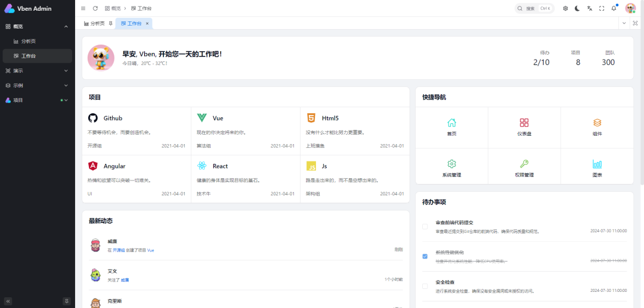
Task: Expand the 演示 sidebar menu
Action: [37, 70]
